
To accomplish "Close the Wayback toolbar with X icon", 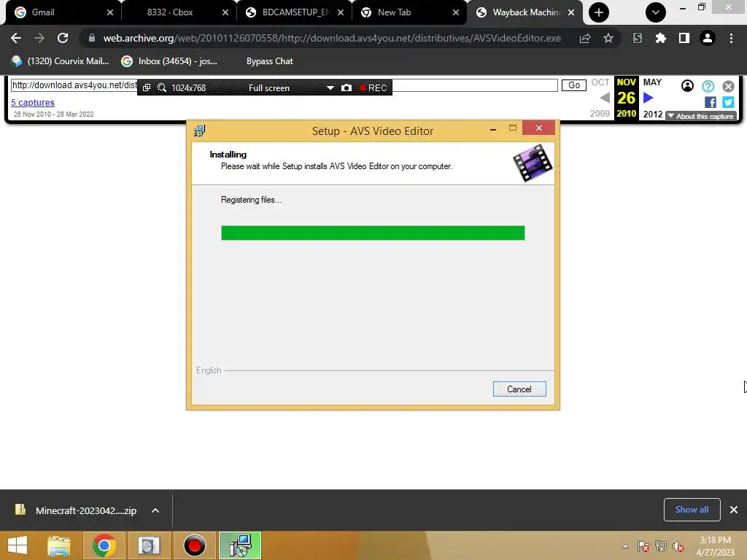I will (x=728, y=86).
